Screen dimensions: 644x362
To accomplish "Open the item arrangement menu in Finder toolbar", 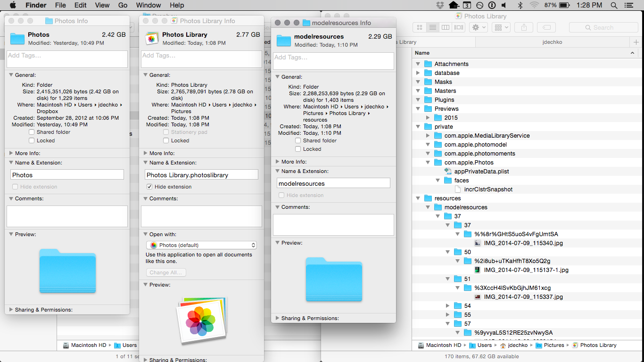I will pos(501,27).
